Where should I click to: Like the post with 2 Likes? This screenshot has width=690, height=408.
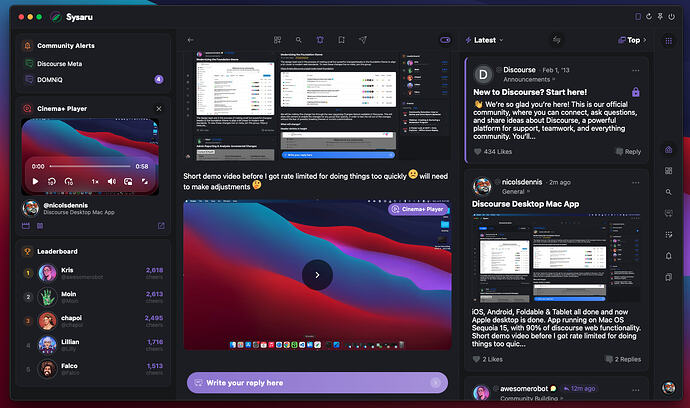pos(487,359)
